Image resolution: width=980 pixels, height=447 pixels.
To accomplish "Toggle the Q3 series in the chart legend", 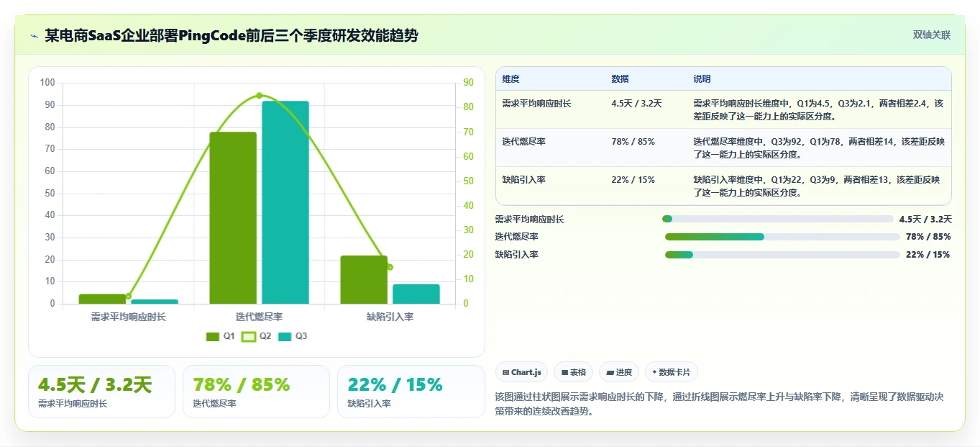I will click(x=293, y=336).
